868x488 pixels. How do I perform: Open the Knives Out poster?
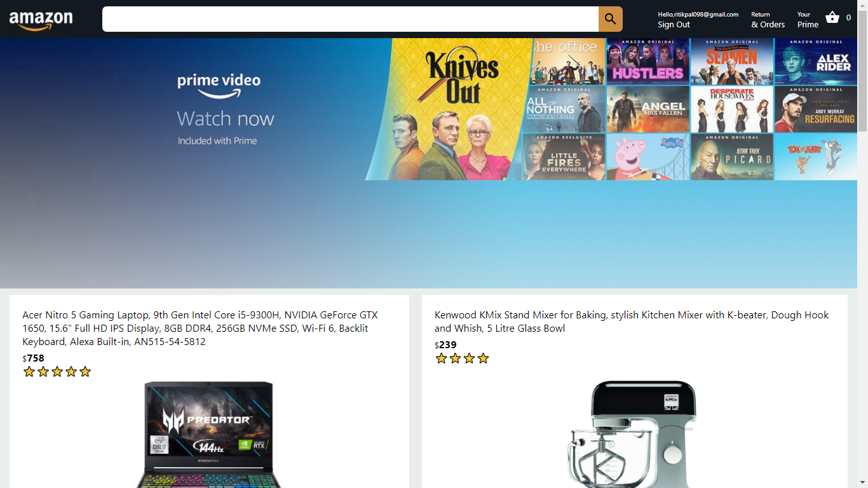[449, 109]
